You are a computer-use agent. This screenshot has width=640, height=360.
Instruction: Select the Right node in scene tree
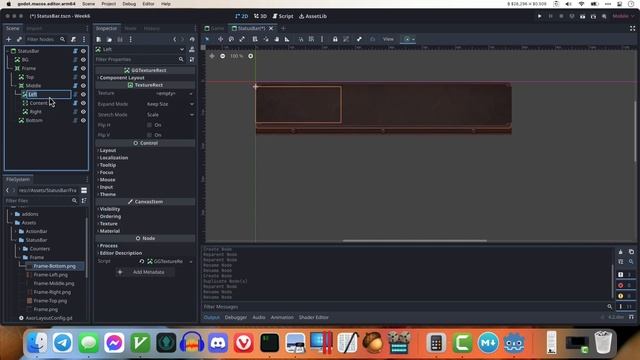click(36, 112)
